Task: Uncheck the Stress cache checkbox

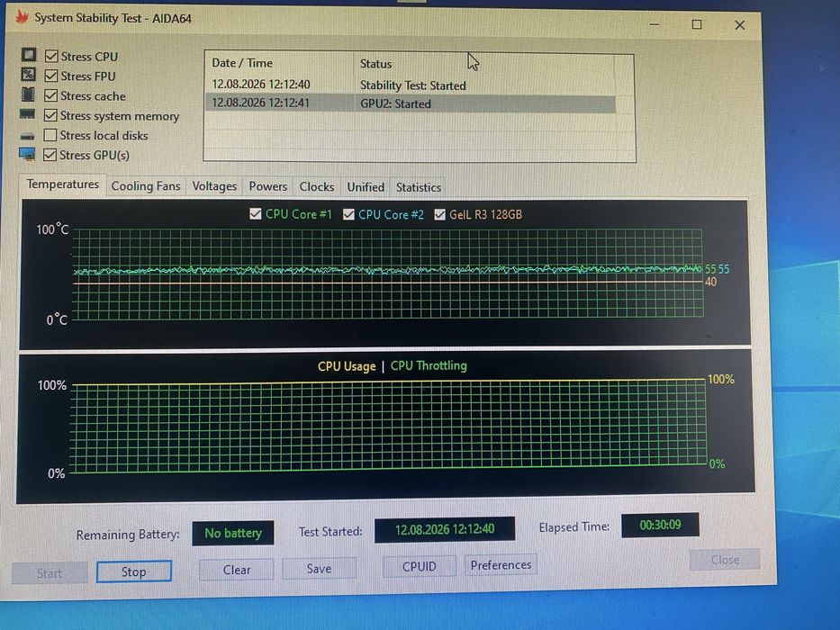Action: [51, 96]
